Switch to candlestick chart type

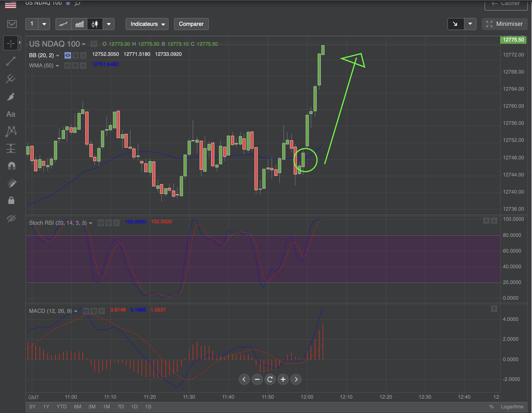[95, 24]
